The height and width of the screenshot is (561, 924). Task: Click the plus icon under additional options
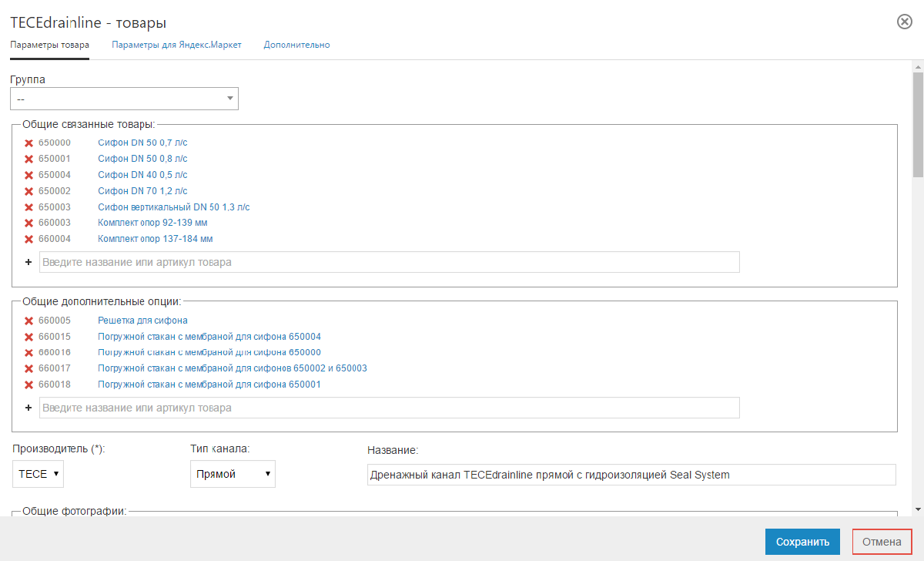[x=28, y=408]
